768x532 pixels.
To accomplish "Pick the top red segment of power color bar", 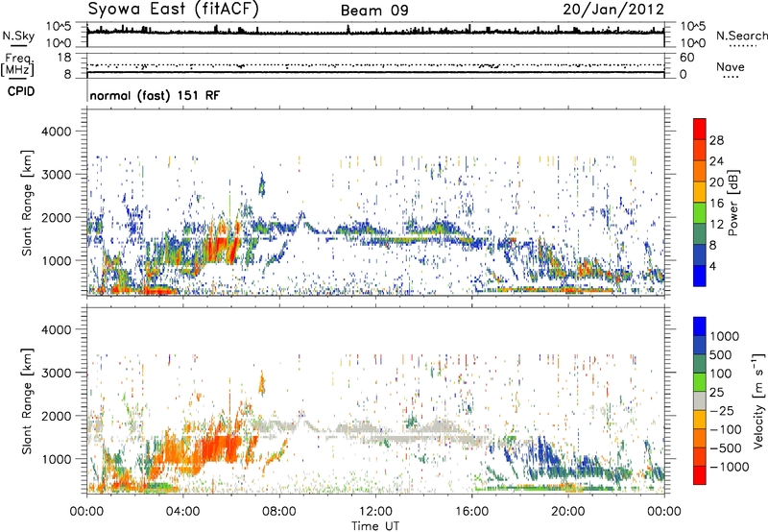I will [x=700, y=130].
